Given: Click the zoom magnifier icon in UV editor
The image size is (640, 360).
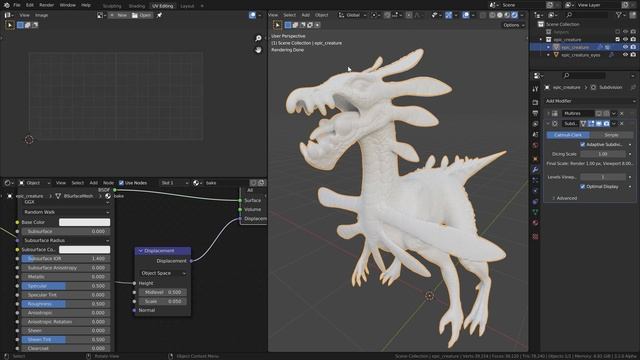Looking at the screenshot, I should coord(258,38).
